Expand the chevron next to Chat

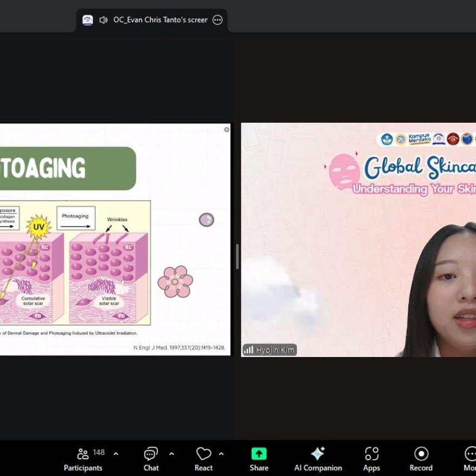[171, 454]
